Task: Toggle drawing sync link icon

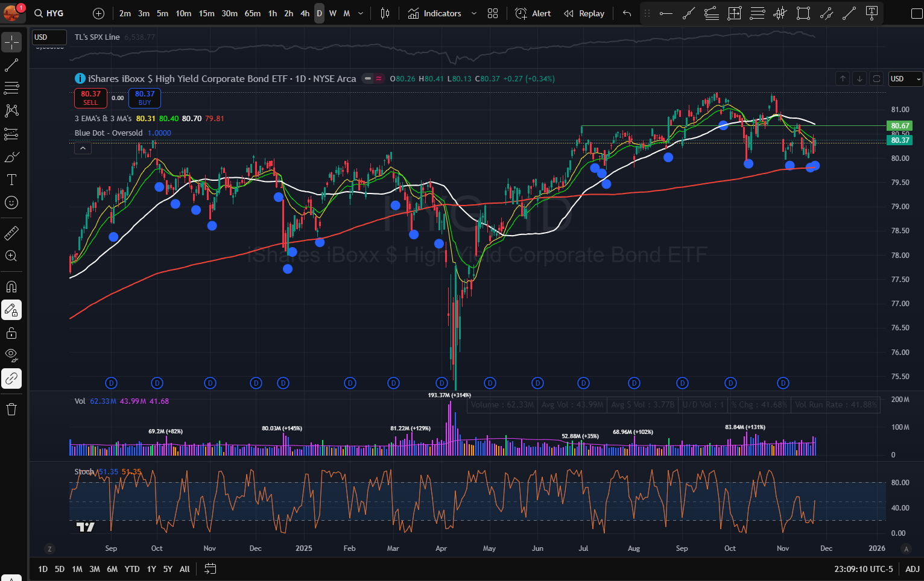Action: click(x=11, y=378)
